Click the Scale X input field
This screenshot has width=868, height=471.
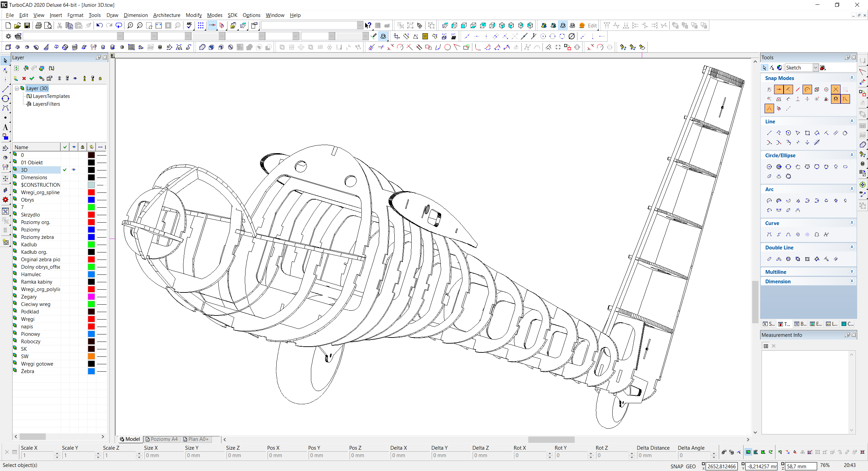tap(37, 455)
